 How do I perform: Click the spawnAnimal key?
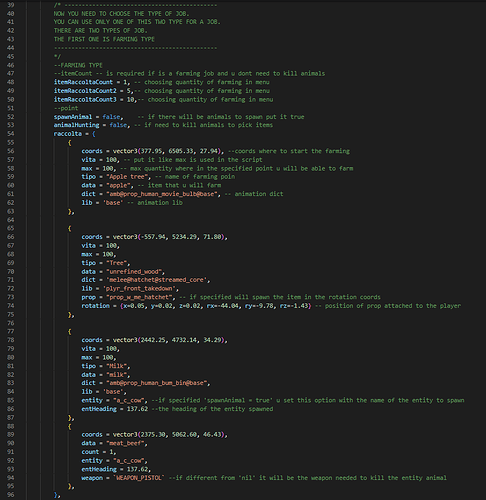[x=73, y=117]
